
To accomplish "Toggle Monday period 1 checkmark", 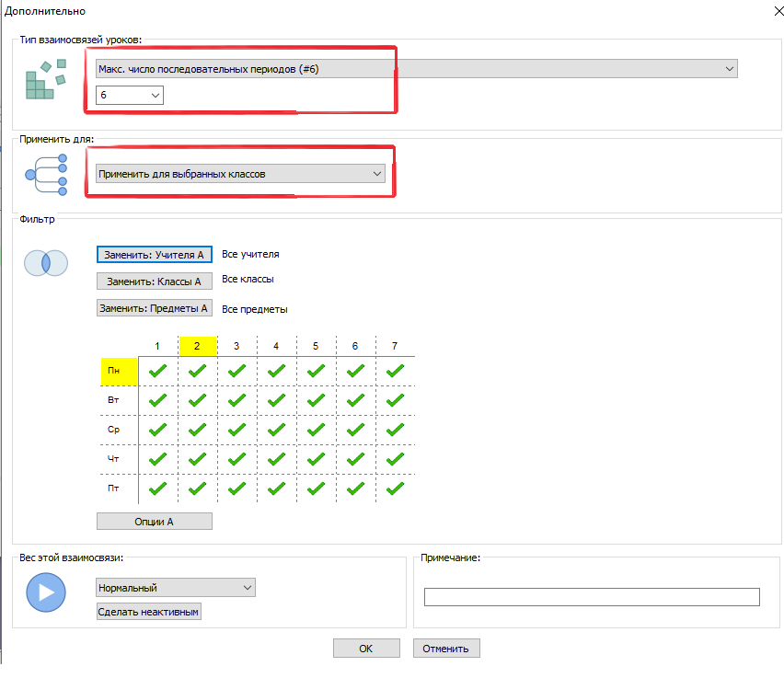I will [158, 371].
